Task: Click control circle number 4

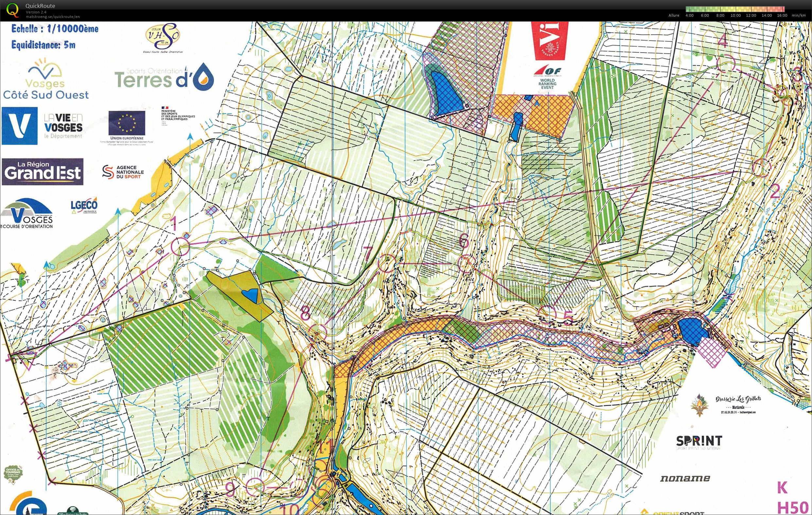Action: click(x=726, y=63)
